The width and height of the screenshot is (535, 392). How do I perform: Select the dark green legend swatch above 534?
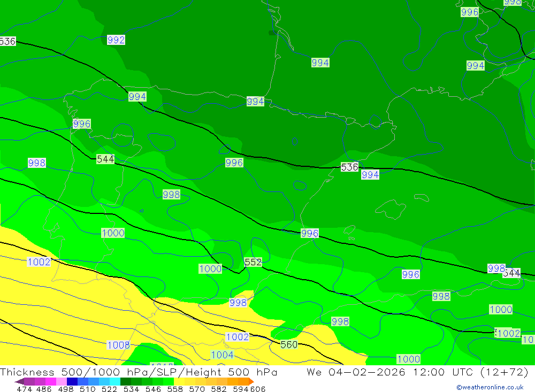point(126,381)
